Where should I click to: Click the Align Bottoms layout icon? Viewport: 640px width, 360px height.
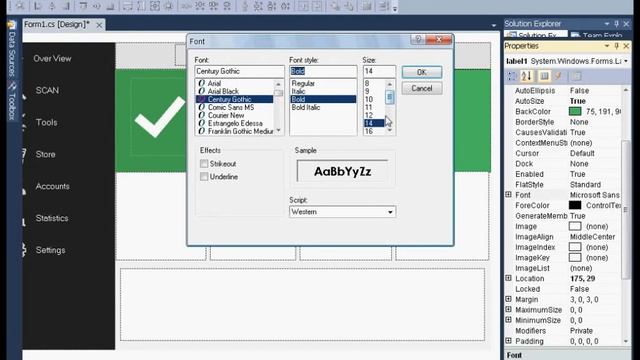tap(111, 6)
